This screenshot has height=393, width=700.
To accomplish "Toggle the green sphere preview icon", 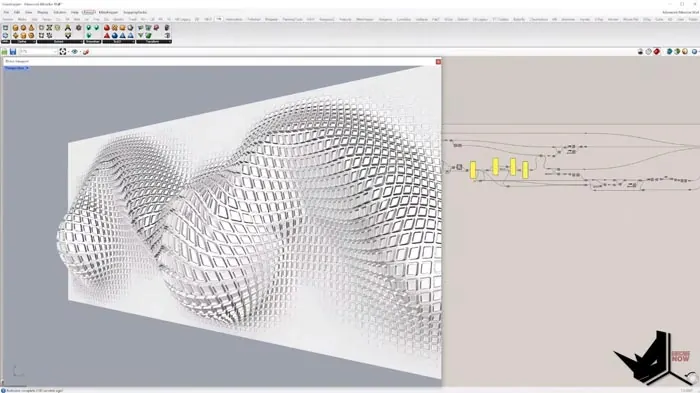I will click(677, 52).
